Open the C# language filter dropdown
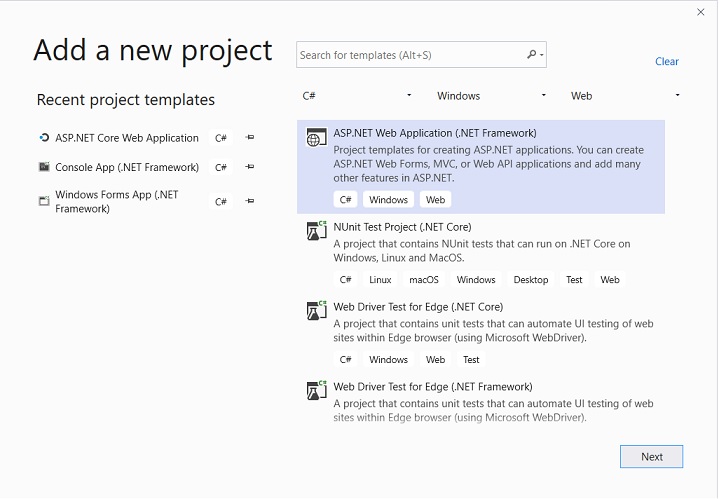Image resolution: width=719 pixels, height=499 pixels. 357,96
